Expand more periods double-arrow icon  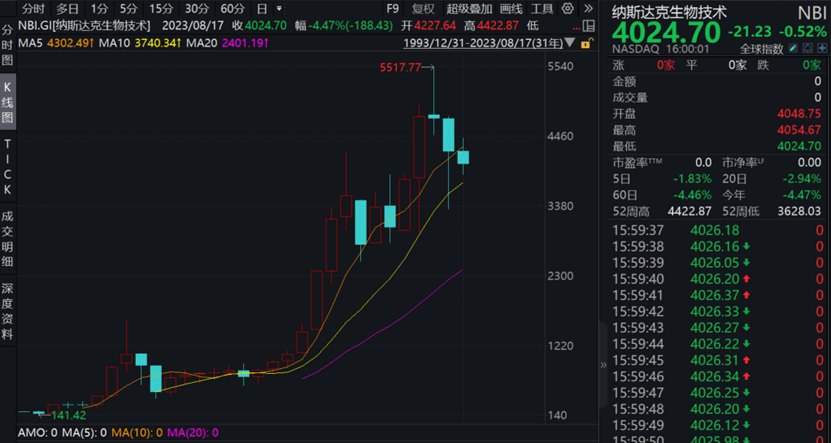pos(279,9)
